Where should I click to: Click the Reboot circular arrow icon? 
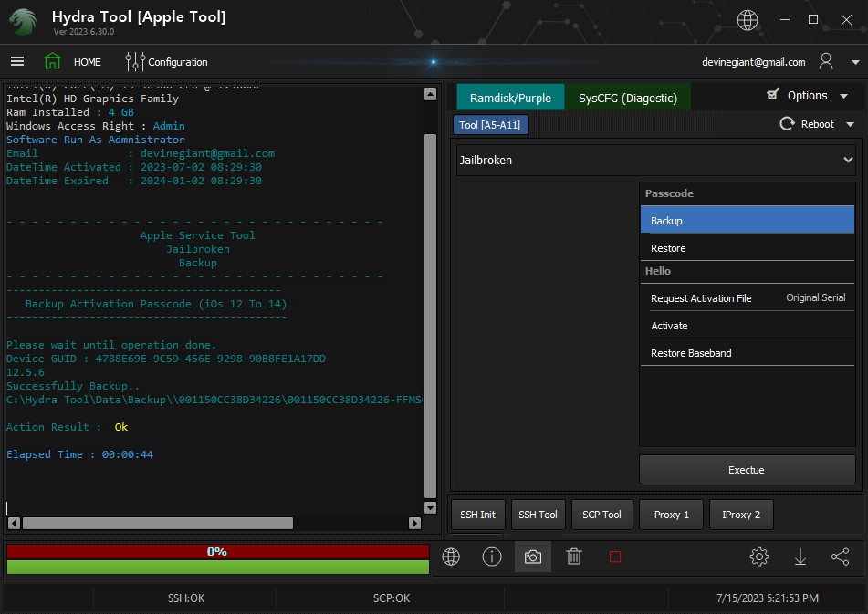click(787, 124)
